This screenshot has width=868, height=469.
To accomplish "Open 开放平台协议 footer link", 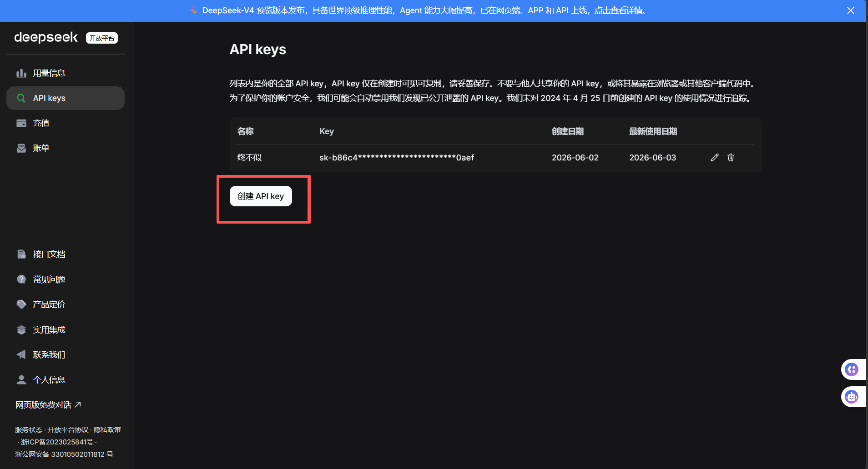I will [x=68, y=429].
